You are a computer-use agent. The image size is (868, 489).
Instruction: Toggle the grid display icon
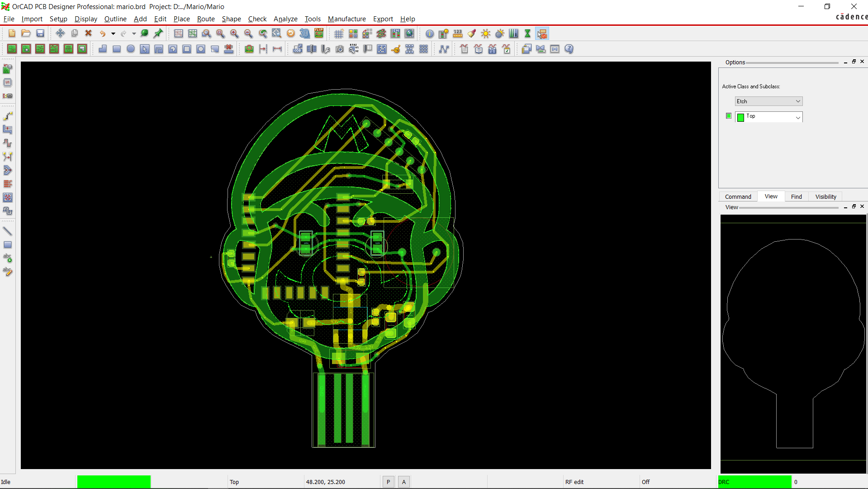coord(339,34)
